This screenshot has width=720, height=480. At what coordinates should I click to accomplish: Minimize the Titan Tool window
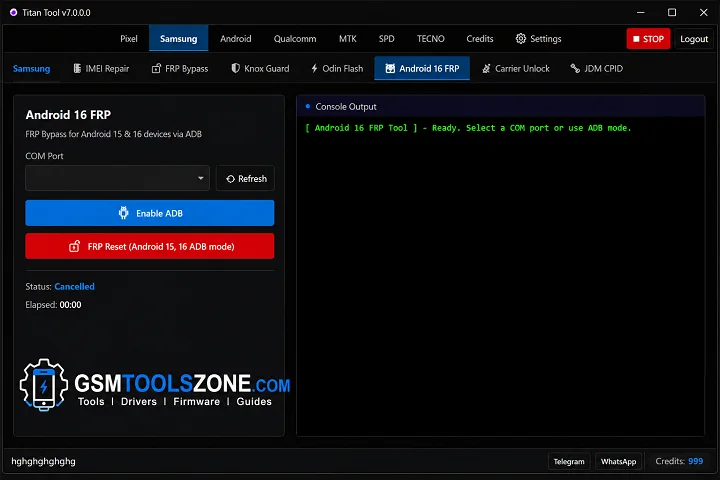click(641, 12)
